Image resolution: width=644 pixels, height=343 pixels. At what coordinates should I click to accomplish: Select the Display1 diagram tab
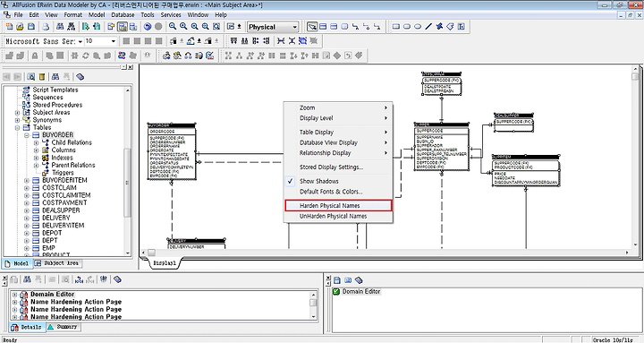pyautogui.click(x=165, y=262)
